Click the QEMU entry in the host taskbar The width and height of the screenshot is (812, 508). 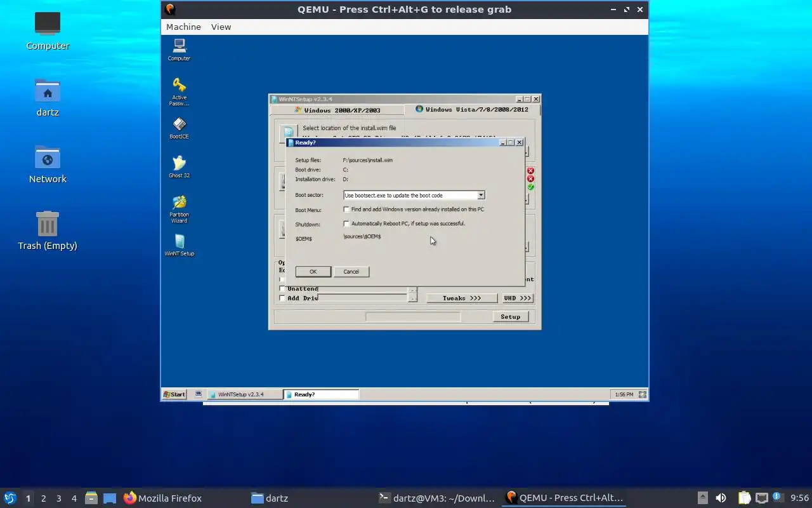click(x=565, y=498)
